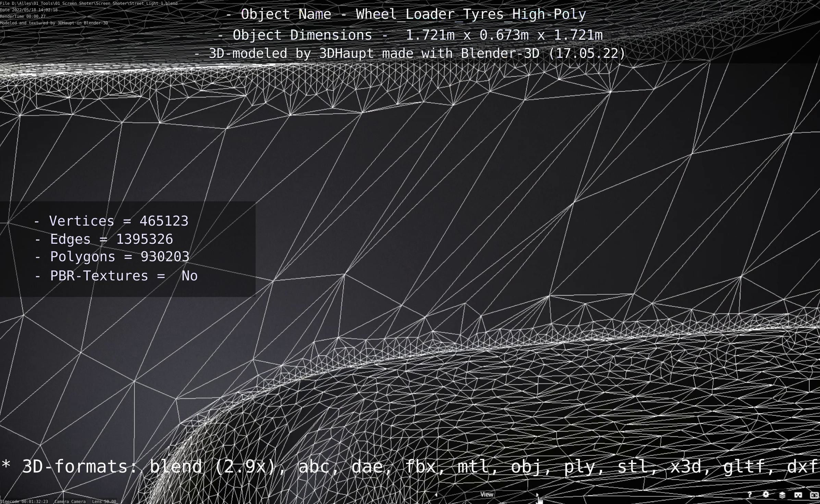Click the RenderTime metadata text
Viewport: 820px width, 504px height.
coord(23,16)
